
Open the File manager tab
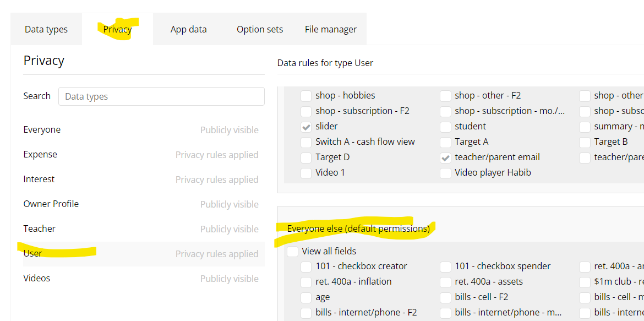pos(330,30)
